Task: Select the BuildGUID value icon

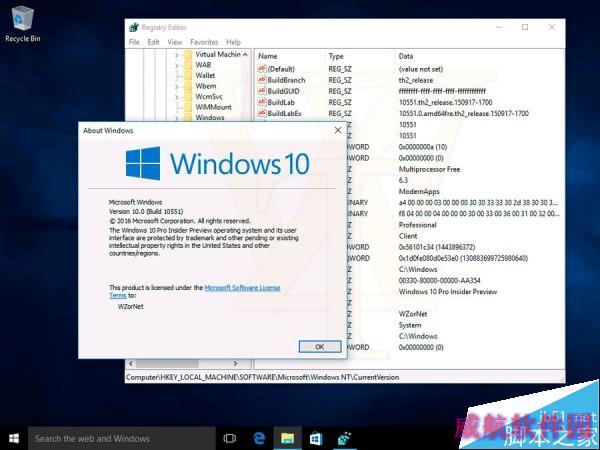Action: click(262, 91)
